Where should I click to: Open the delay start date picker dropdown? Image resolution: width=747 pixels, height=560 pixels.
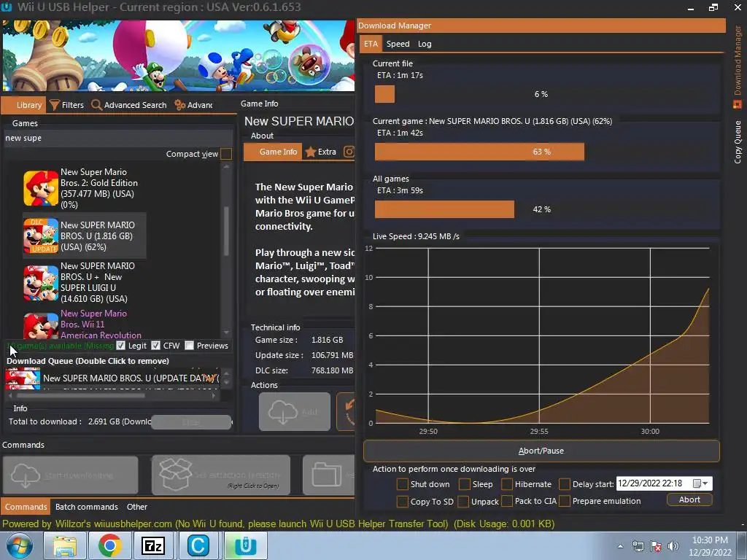click(700, 484)
